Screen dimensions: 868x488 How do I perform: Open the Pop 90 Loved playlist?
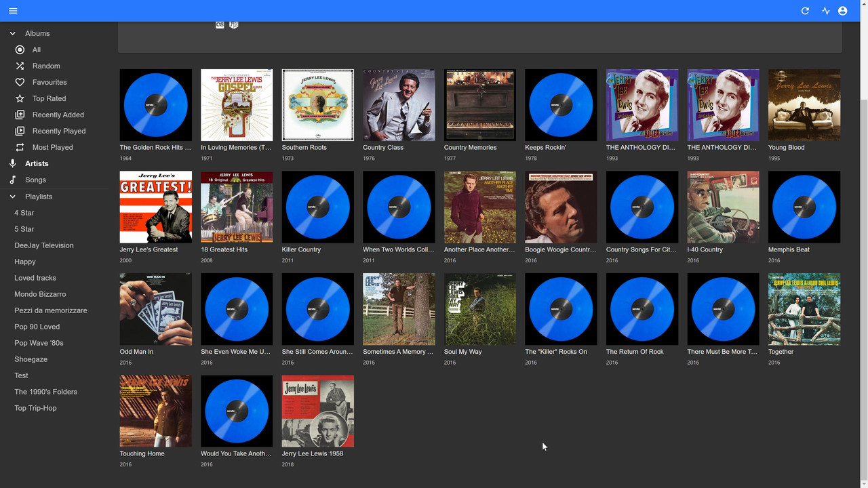click(37, 327)
